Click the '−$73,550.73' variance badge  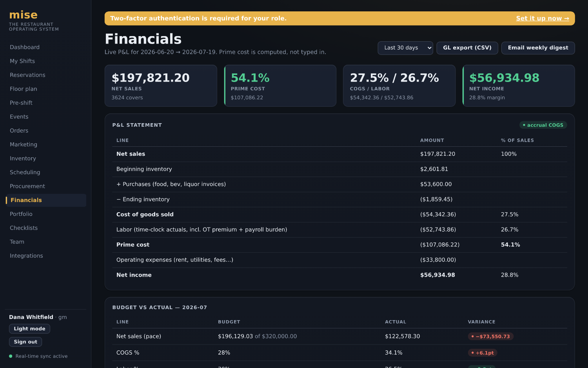[491, 337]
